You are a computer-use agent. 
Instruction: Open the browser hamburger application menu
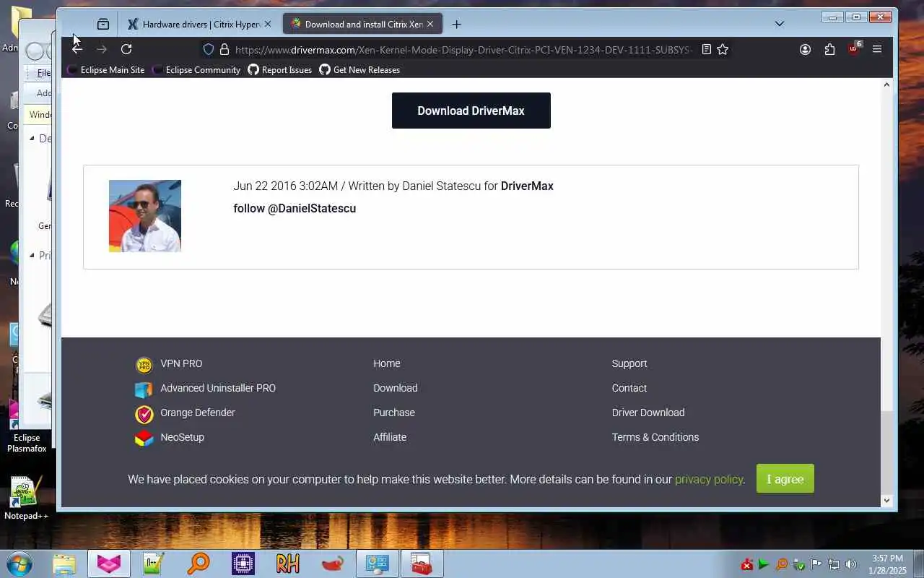coord(877,49)
